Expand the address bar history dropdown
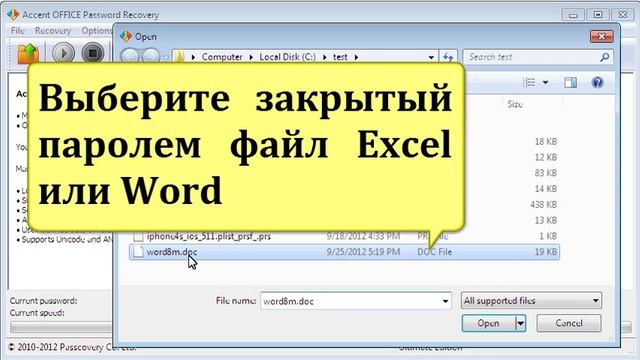 431,58
